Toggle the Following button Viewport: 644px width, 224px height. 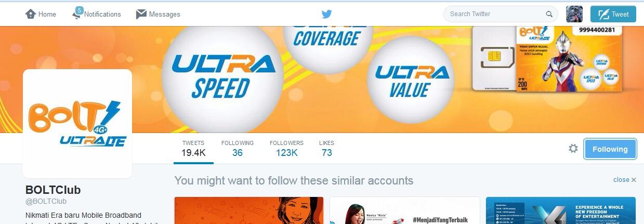click(x=610, y=149)
